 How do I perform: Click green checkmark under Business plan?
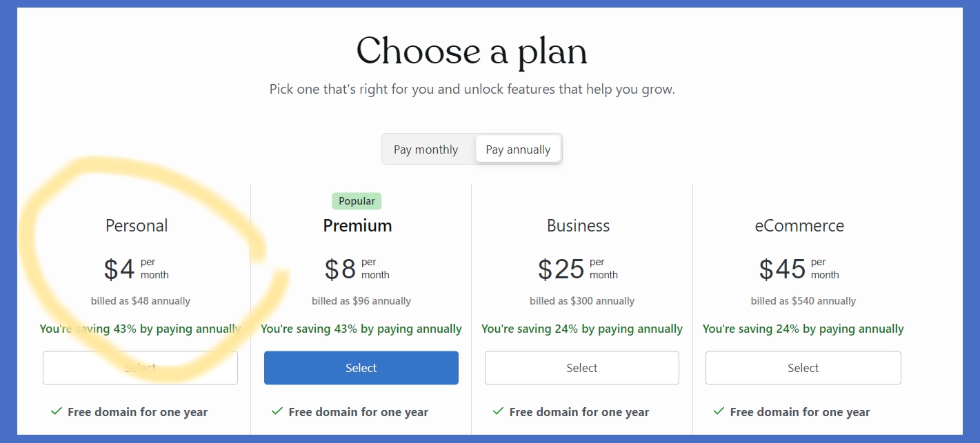point(498,411)
